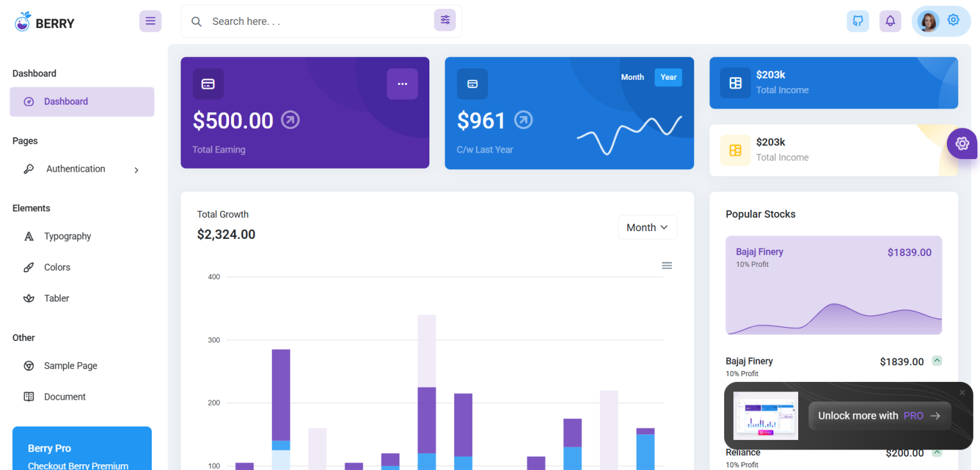Screen dimensions: 980x470
Task: Open the GitHub icon in the header
Action: tap(857, 21)
